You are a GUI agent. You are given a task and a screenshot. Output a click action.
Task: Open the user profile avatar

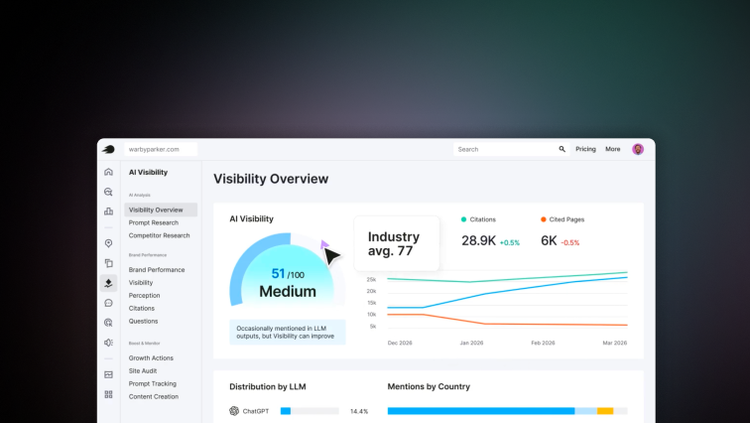tap(638, 149)
